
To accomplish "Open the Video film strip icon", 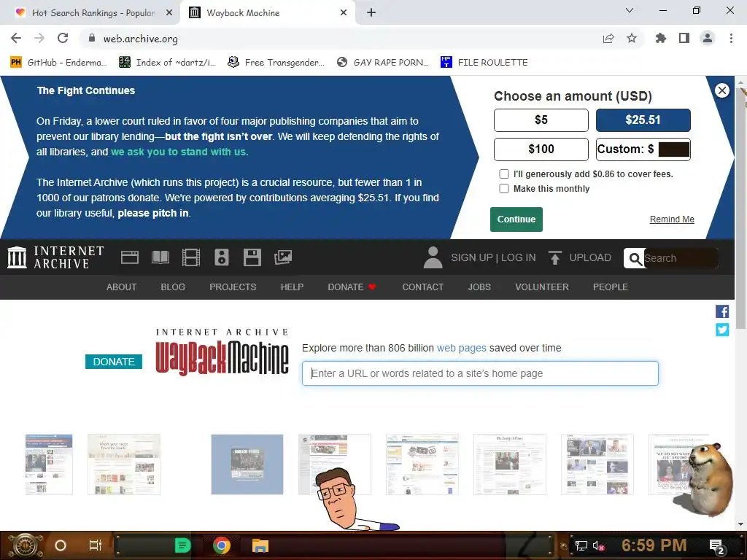I will (190, 257).
